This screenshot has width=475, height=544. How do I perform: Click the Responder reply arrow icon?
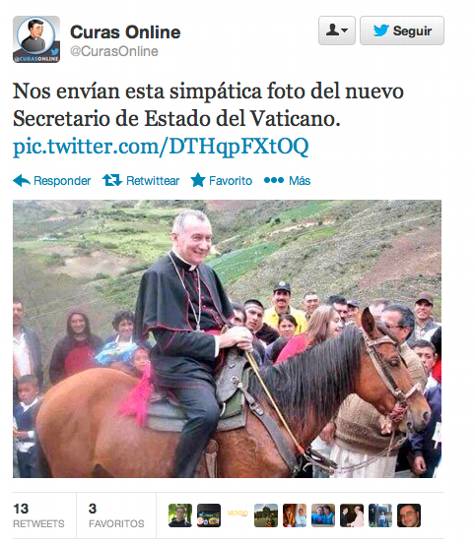[x=22, y=181]
